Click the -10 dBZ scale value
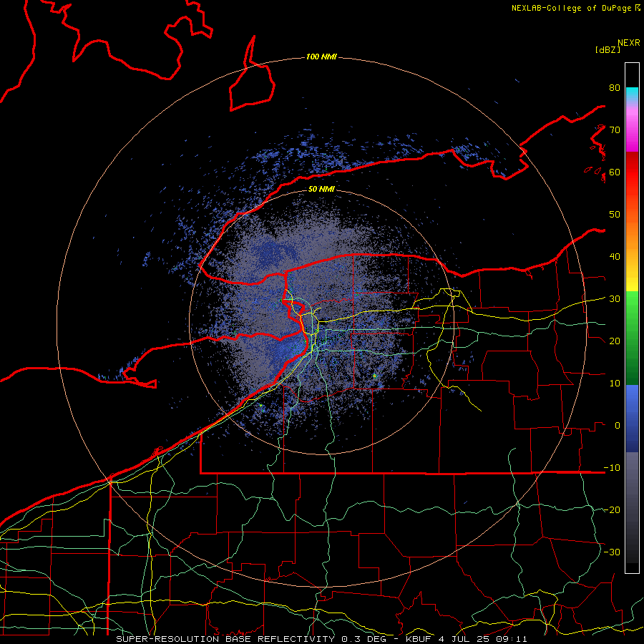The image size is (644, 644). click(612, 467)
